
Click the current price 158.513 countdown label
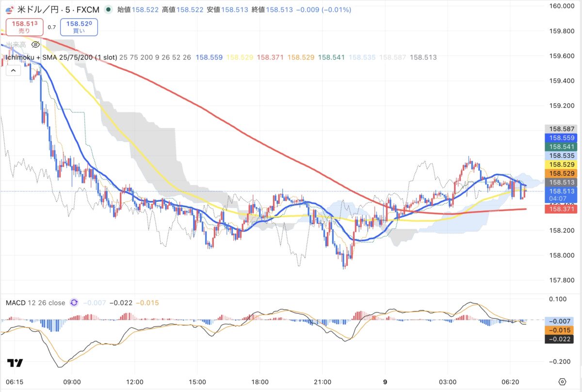[x=561, y=195]
